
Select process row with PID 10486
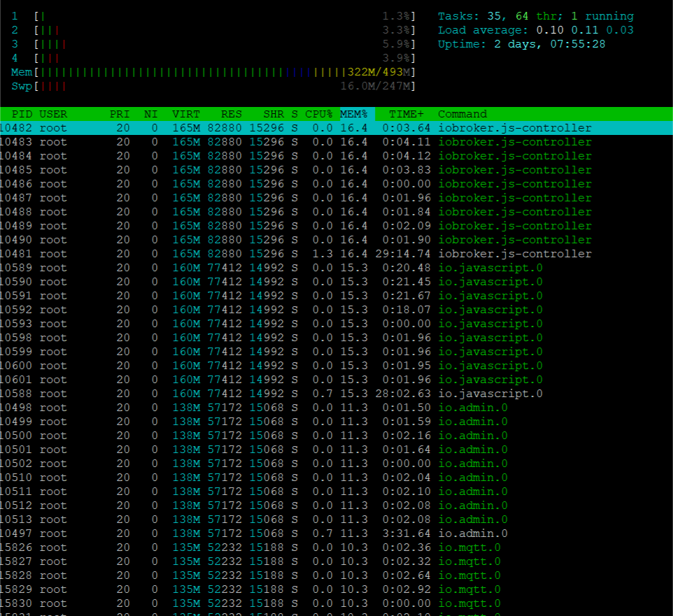[336, 184]
